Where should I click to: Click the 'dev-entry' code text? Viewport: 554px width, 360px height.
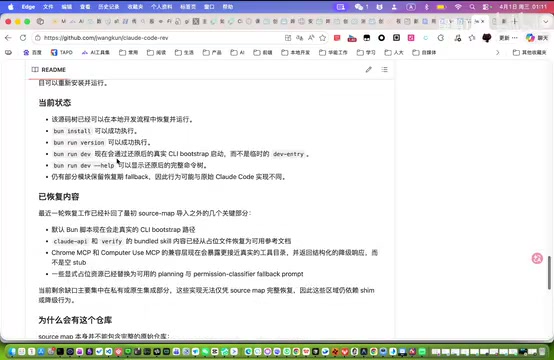point(288,154)
